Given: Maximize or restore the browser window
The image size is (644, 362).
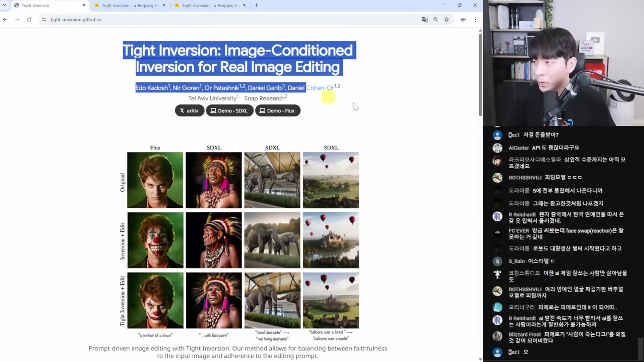Looking at the screenshot, I should coord(460,5).
